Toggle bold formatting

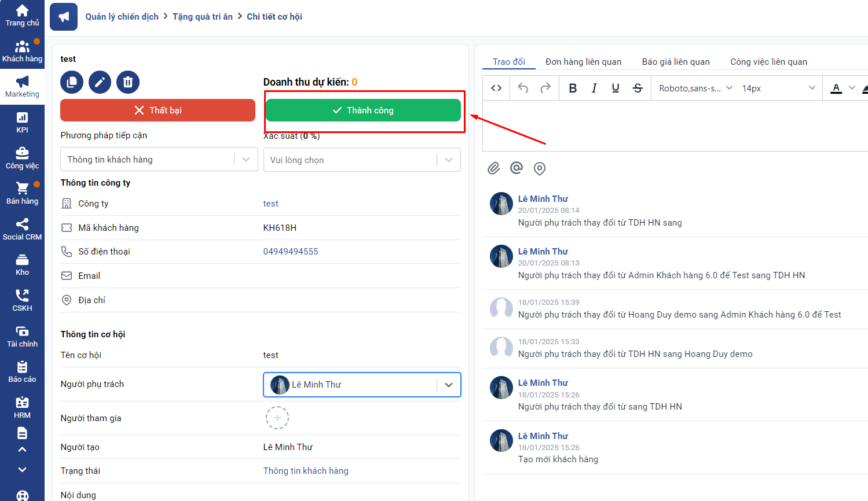573,88
